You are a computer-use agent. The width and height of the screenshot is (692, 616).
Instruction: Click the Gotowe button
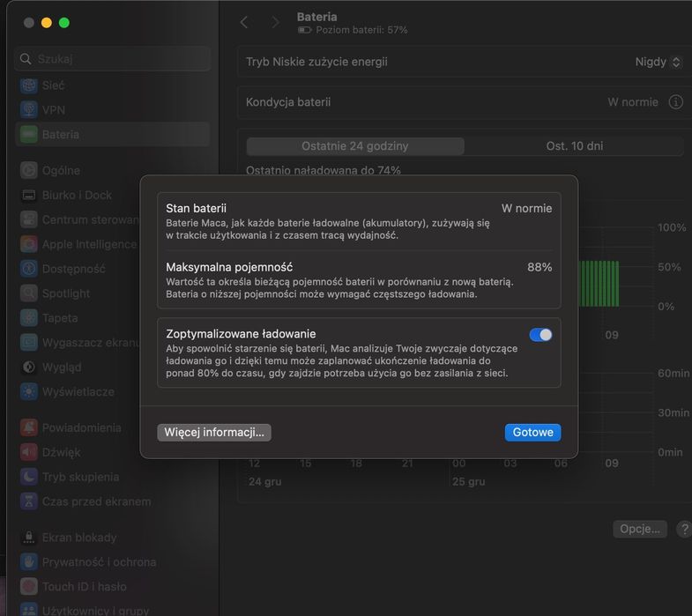coord(532,433)
